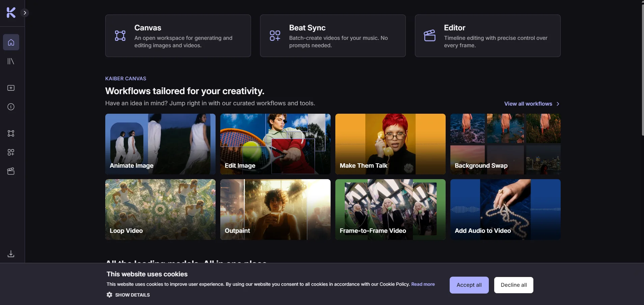Viewport: 644px width, 305px height.
Task: Click the Canvas card's frame icon
Action: tap(120, 36)
